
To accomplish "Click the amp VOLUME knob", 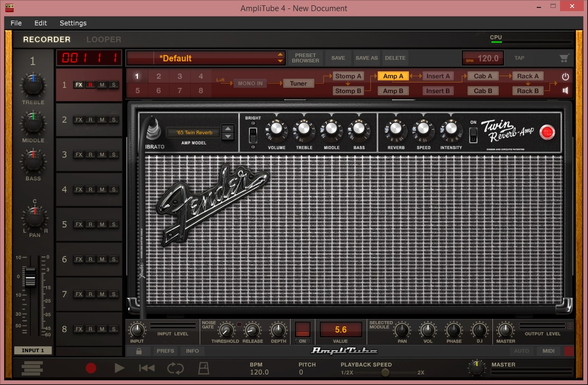I will 276,129.
